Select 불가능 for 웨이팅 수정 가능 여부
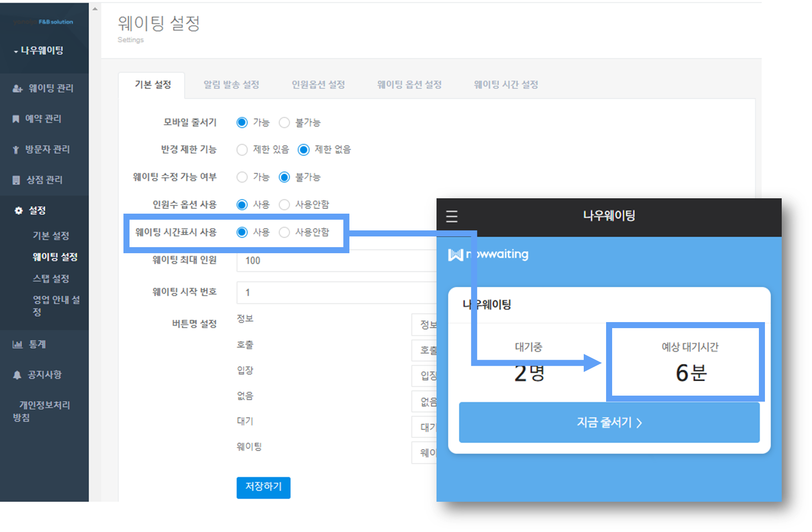 tap(284, 177)
